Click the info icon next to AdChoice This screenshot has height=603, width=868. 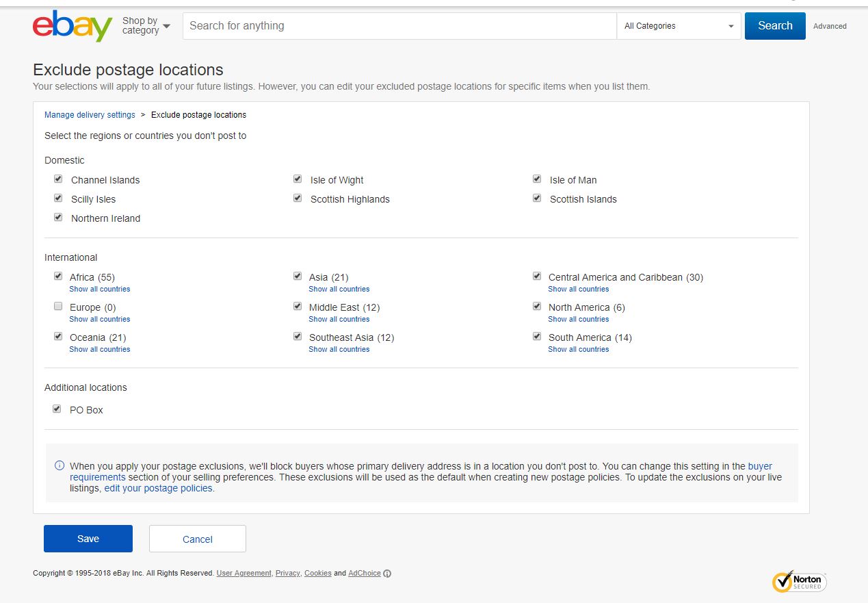click(387, 574)
